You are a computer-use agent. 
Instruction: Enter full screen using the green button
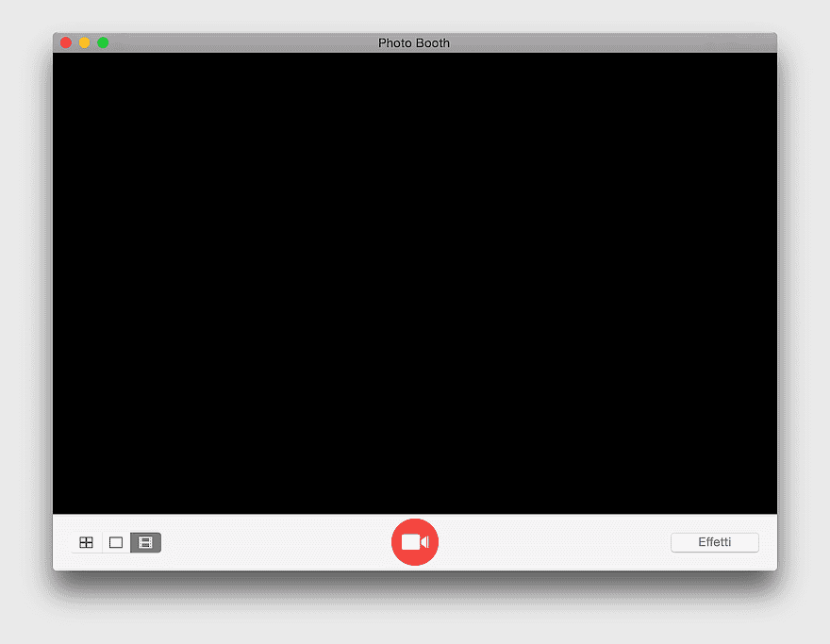coord(103,42)
